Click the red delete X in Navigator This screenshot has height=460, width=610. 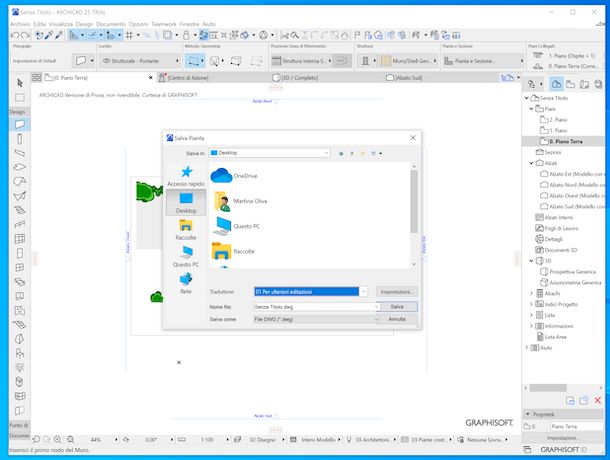(x=598, y=400)
